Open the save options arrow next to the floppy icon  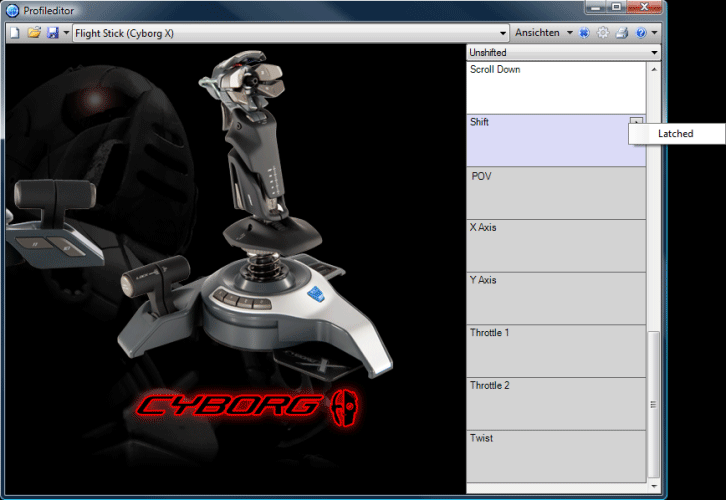click(x=66, y=33)
